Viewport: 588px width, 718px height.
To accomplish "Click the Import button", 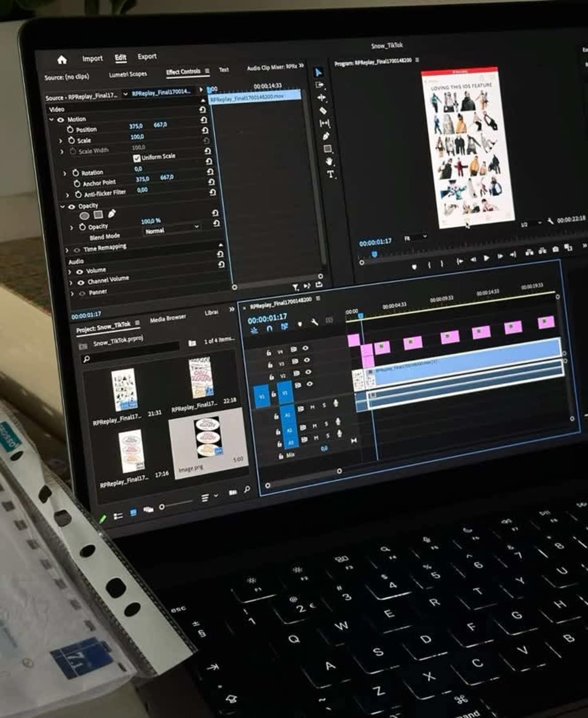I will (92, 58).
